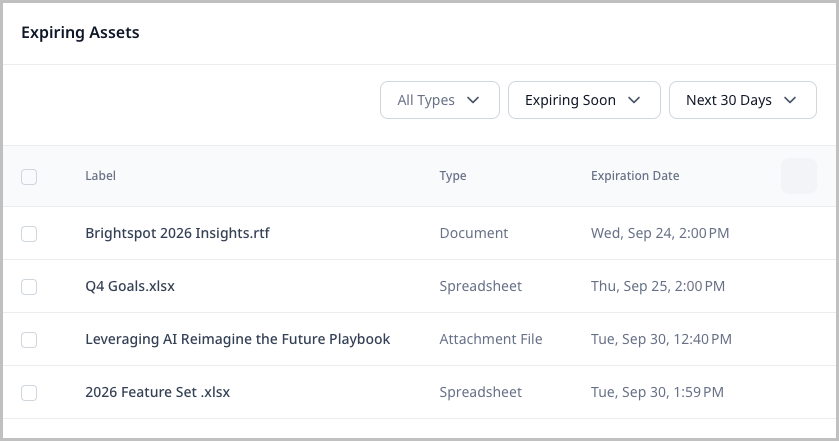Select the Q4 Goals.xlsx row checkbox
This screenshot has height=441, width=839.
tap(29, 286)
